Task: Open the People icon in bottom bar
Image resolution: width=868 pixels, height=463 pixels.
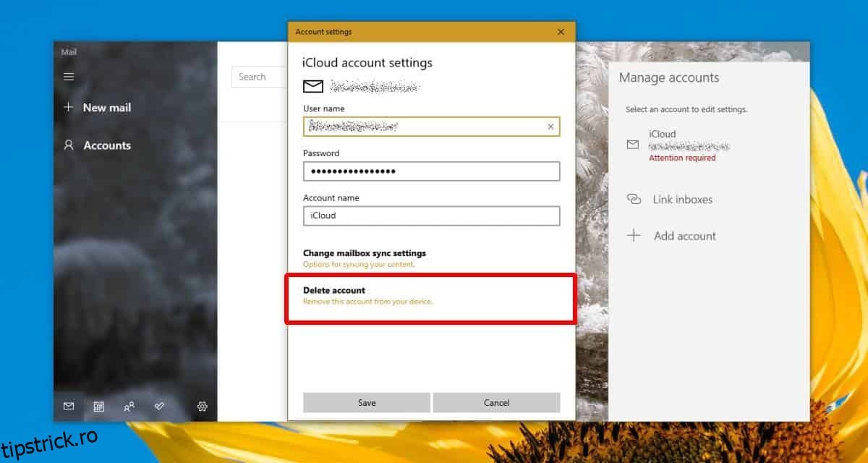Action: (129, 407)
